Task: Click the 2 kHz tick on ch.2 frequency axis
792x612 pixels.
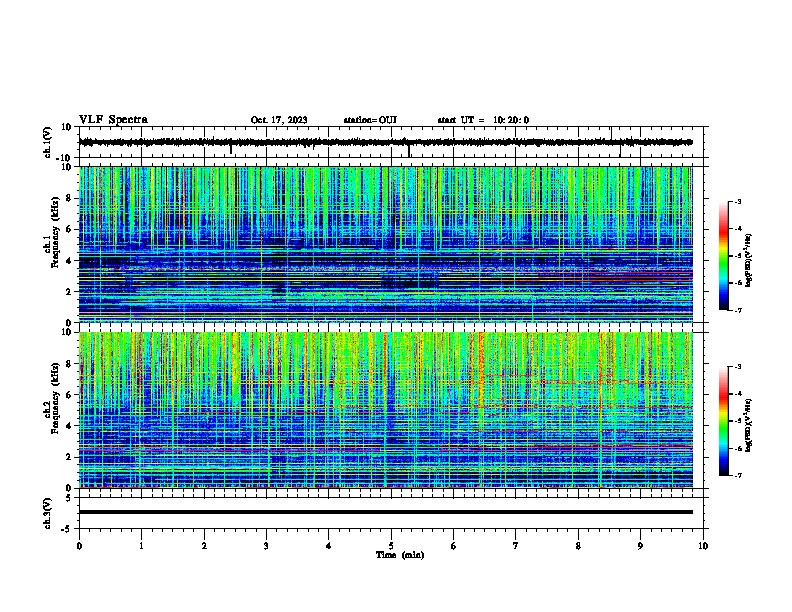Action: pyautogui.click(x=69, y=457)
